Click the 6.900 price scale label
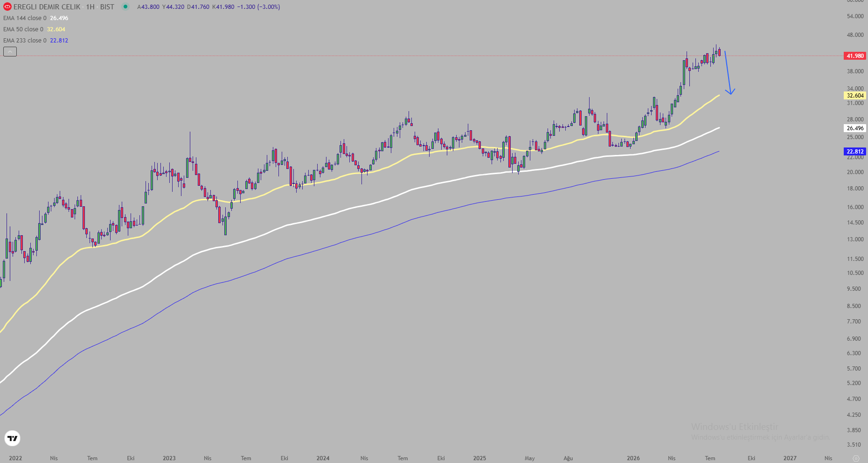This screenshot has width=868, height=463. [x=854, y=339]
